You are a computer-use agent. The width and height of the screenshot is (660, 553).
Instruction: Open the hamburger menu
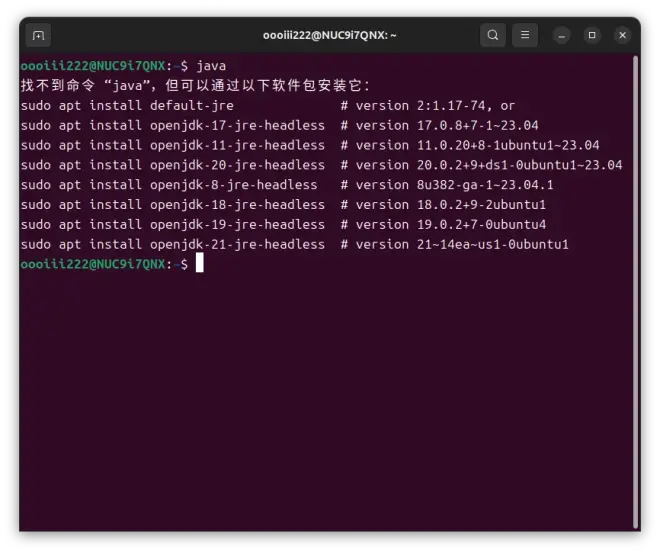coord(525,35)
